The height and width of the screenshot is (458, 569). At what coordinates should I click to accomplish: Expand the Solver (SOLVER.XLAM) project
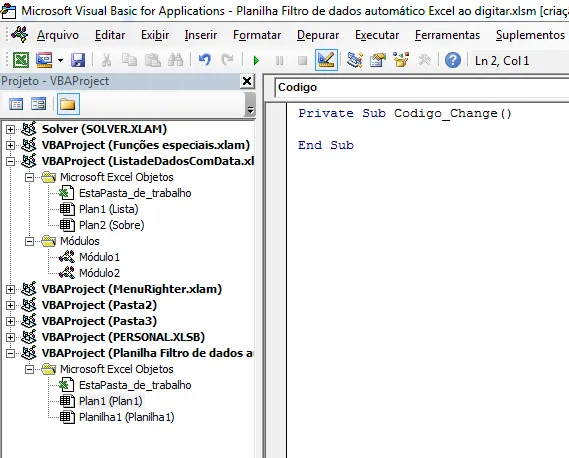[x=11, y=129]
